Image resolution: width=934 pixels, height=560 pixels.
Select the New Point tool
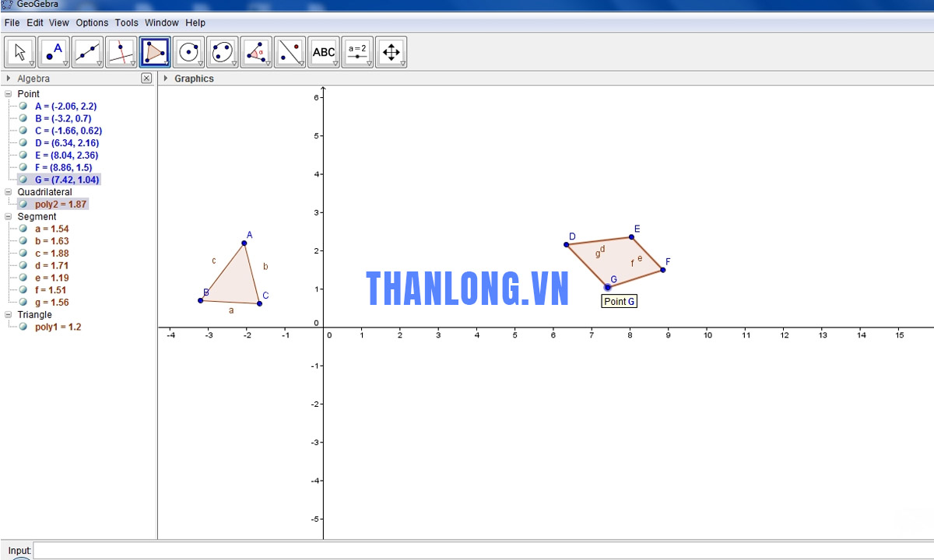[54, 52]
